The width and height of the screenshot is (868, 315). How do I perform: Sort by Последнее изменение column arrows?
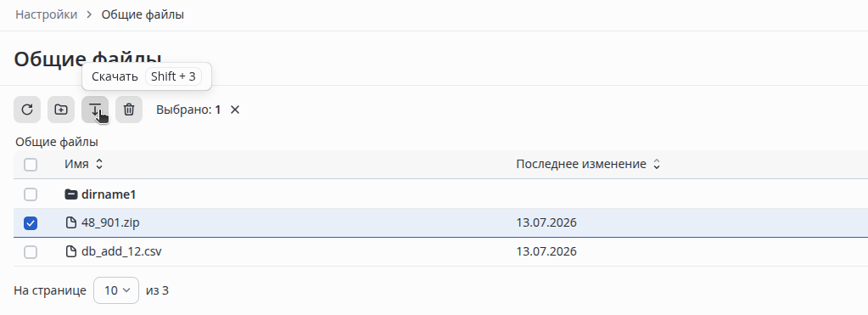tap(657, 164)
